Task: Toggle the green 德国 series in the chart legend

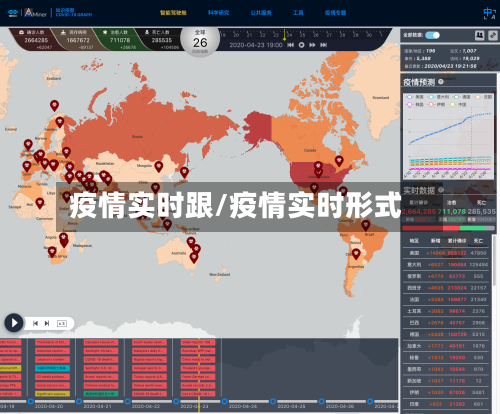Action: (462, 97)
